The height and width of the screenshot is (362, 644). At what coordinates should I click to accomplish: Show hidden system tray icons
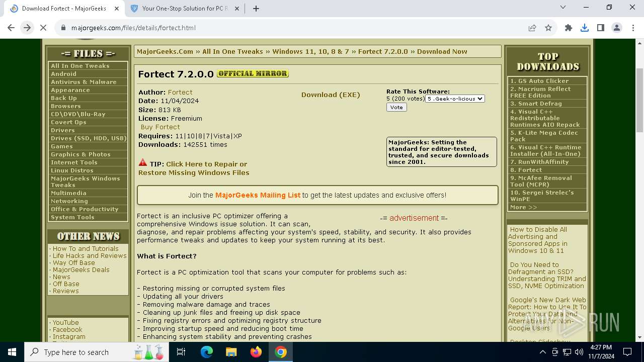click(x=542, y=352)
